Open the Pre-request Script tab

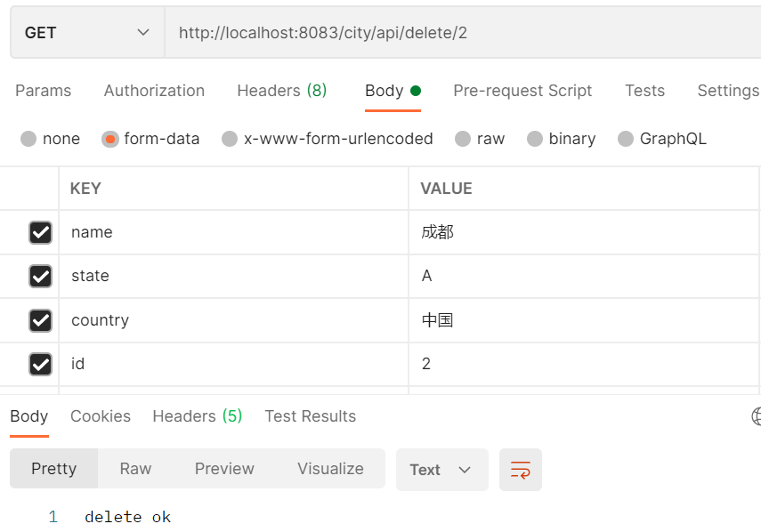pyautogui.click(x=522, y=91)
